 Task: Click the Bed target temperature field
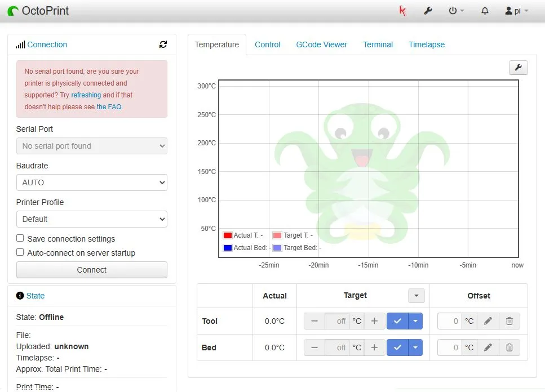pos(336,348)
